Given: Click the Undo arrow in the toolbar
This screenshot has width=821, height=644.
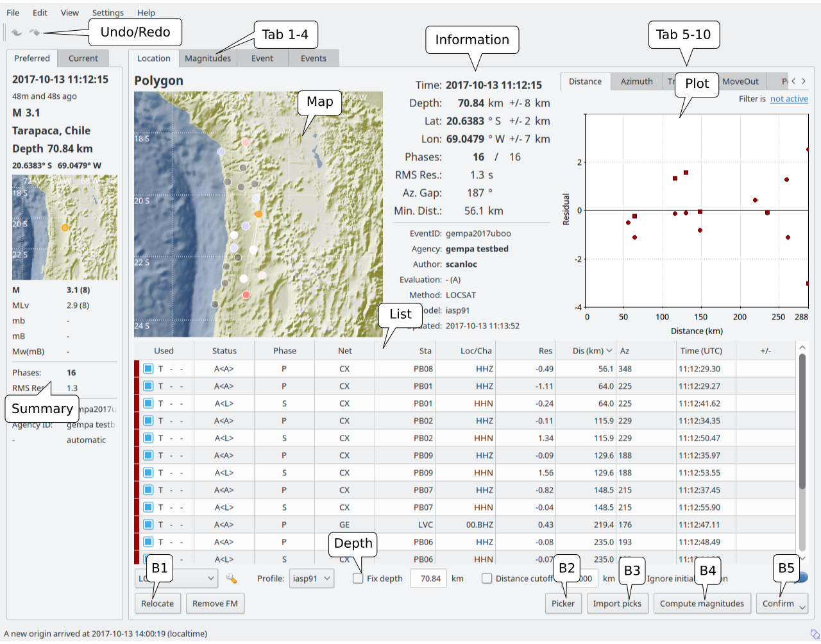Looking at the screenshot, I should [17, 32].
